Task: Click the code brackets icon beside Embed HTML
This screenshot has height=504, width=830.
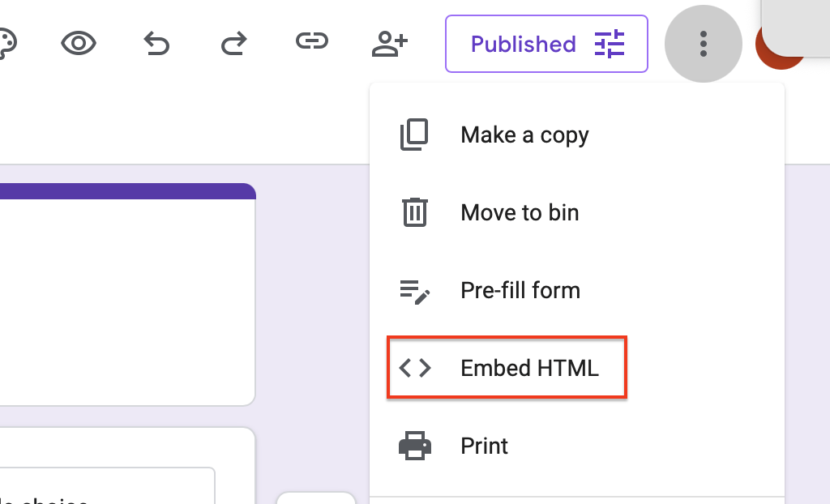Action: pos(415,367)
